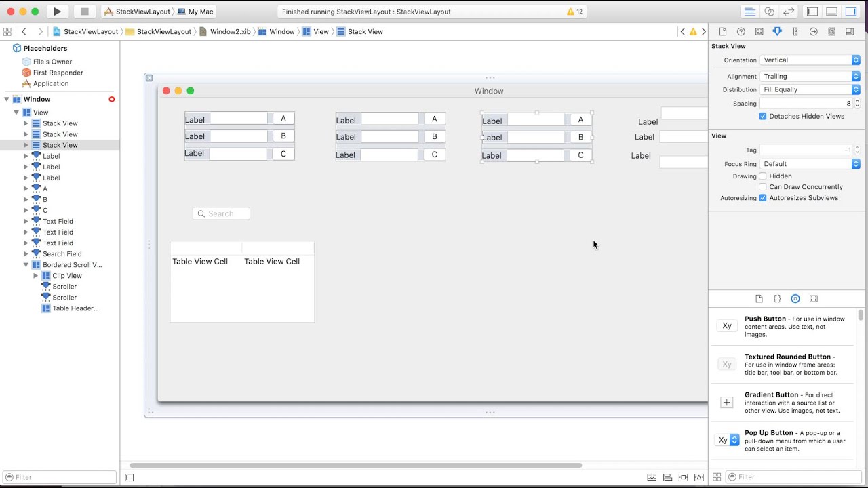Toggle Autoresizes Subviews checkbox
Image resolution: width=868 pixels, height=488 pixels.
[763, 198]
